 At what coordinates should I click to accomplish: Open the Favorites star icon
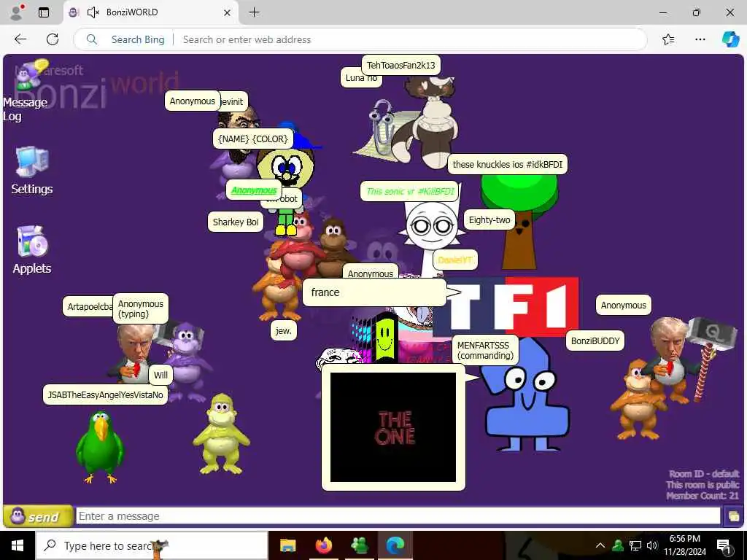click(x=668, y=39)
